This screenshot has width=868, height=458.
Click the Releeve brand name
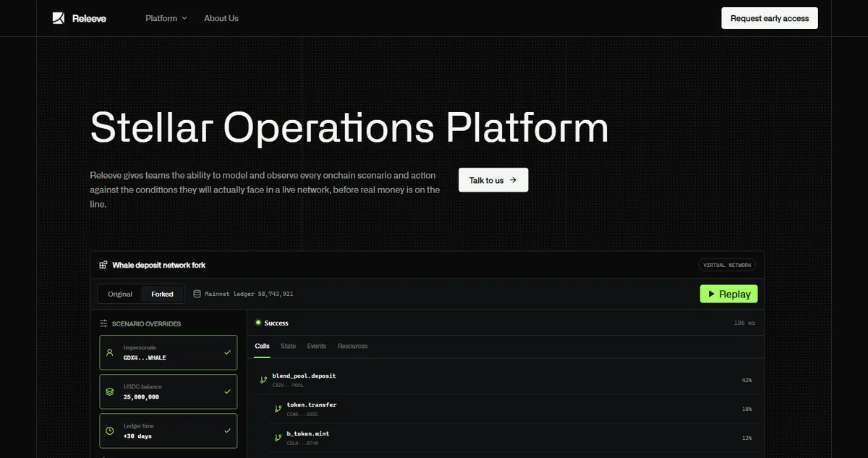pyautogui.click(x=89, y=18)
